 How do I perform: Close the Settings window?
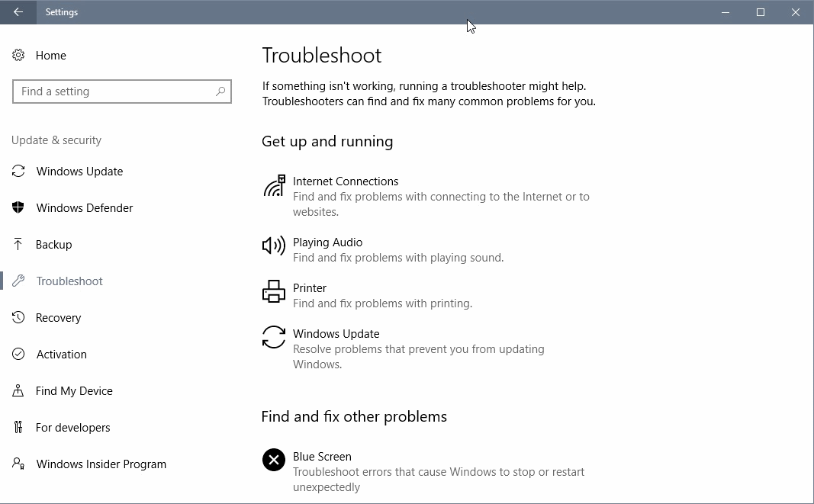(796, 12)
